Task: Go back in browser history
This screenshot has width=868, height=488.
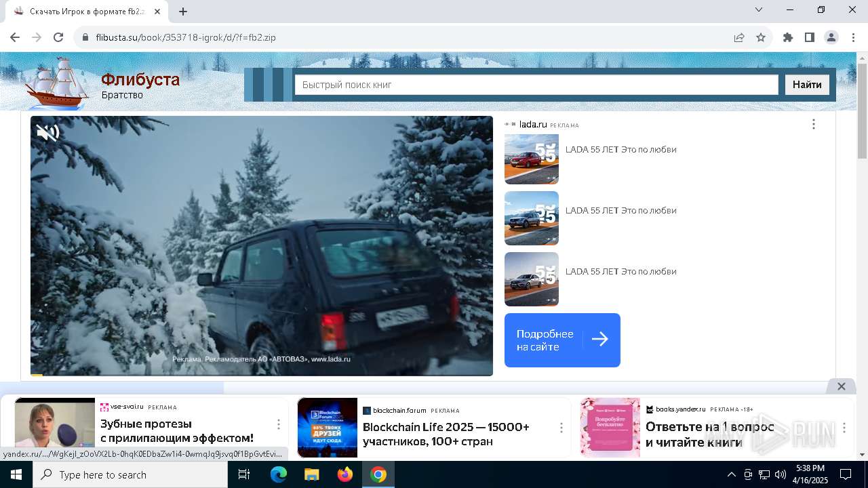Action: click(x=15, y=37)
